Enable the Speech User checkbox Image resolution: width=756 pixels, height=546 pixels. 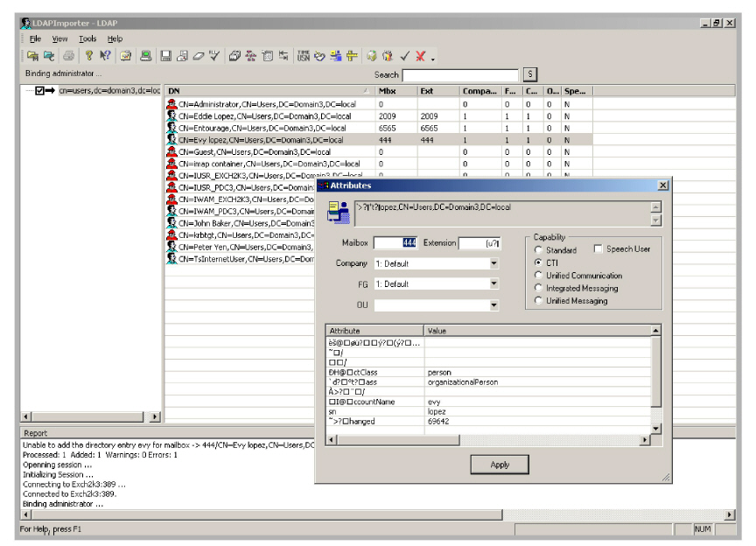pyautogui.click(x=598, y=248)
